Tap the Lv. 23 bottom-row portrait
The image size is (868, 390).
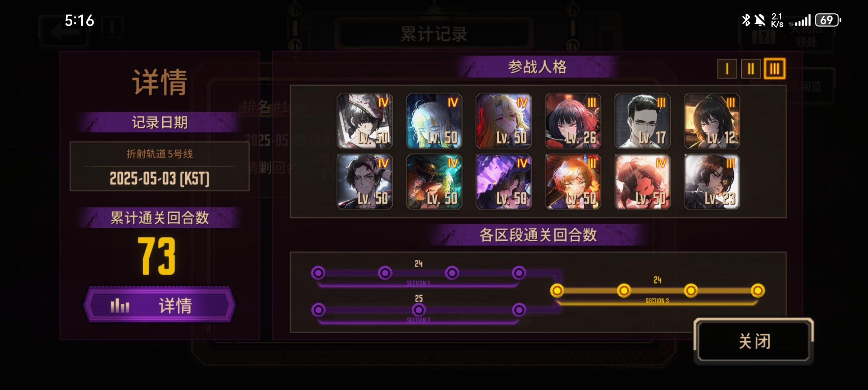(x=712, y=182)
